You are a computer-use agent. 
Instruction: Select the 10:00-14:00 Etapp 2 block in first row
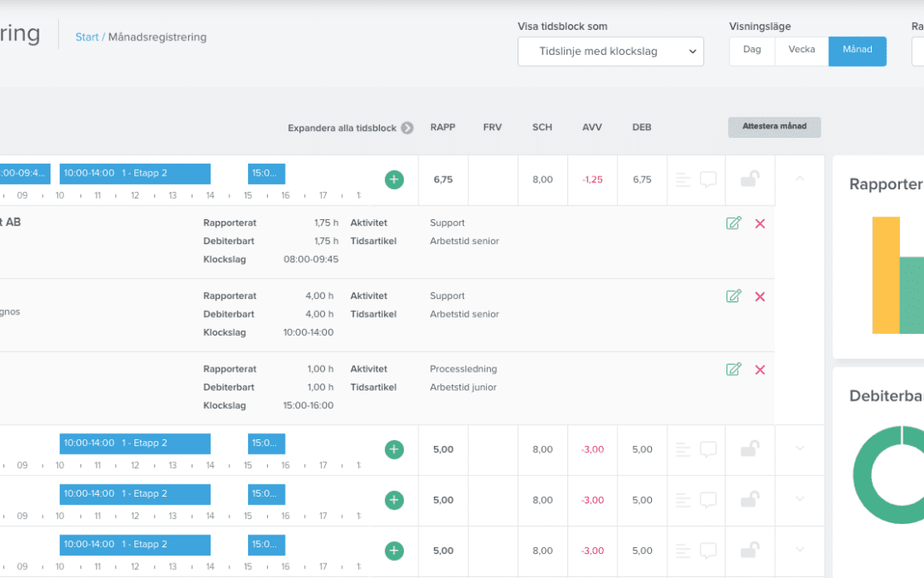coord(134,174)
